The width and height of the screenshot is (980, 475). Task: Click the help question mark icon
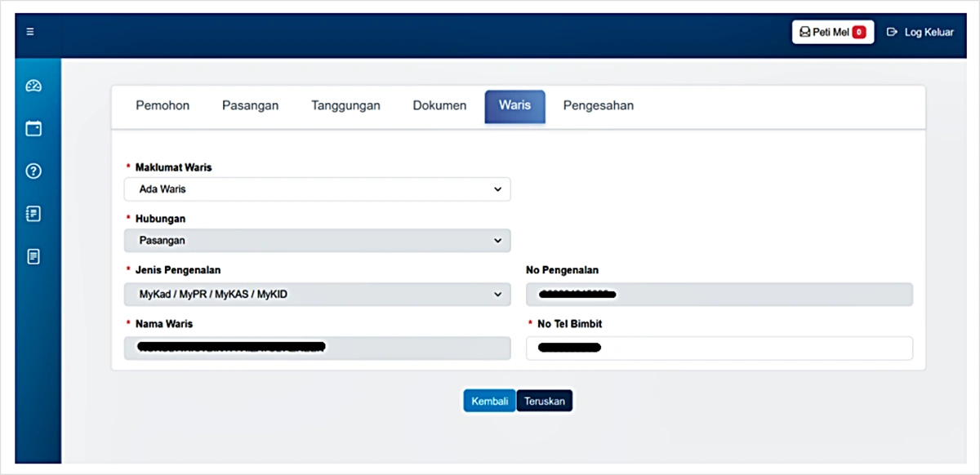(33, 171)
